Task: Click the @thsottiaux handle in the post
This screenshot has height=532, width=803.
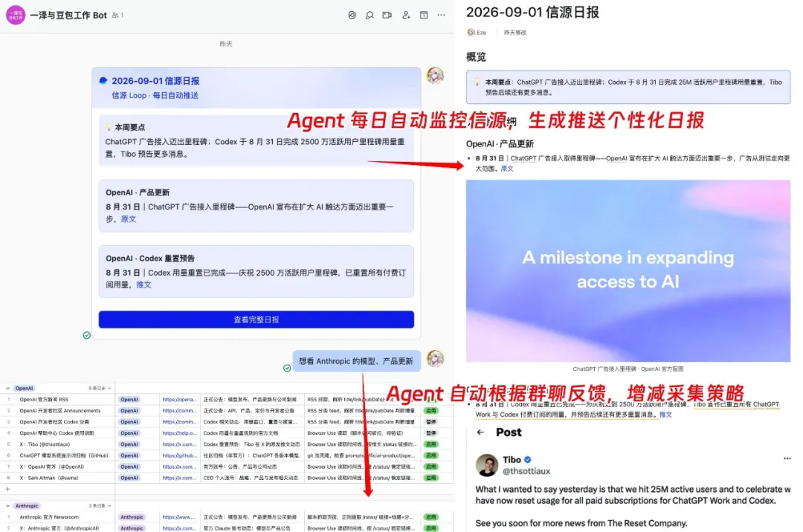Action: coord(526,471)
